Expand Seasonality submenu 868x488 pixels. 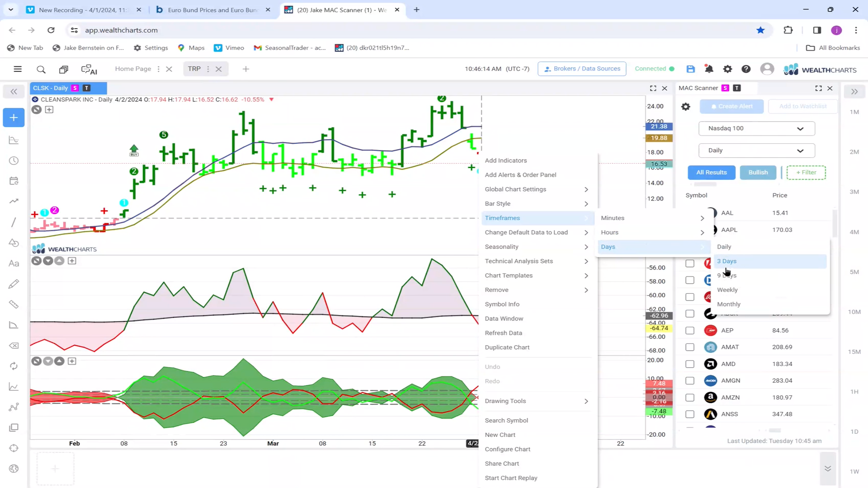click(537, 247)
